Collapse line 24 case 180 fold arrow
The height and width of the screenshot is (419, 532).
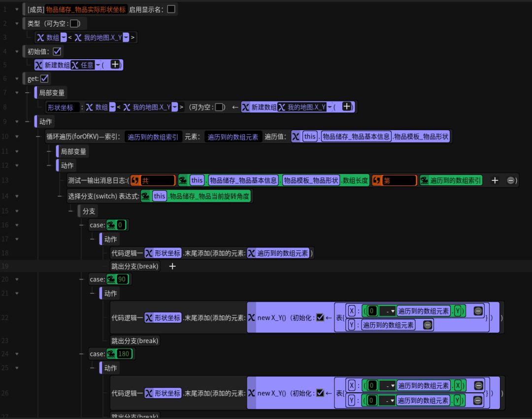point(17,354)
